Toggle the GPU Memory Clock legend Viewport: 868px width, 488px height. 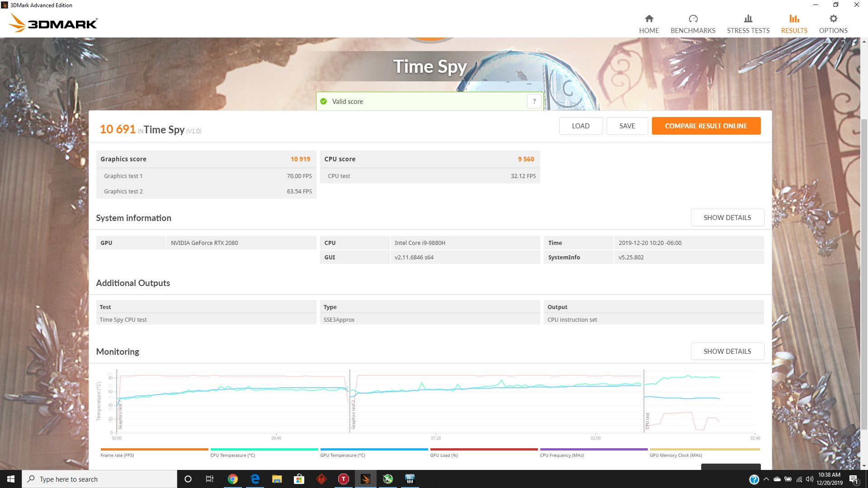[x=704, y=452]
